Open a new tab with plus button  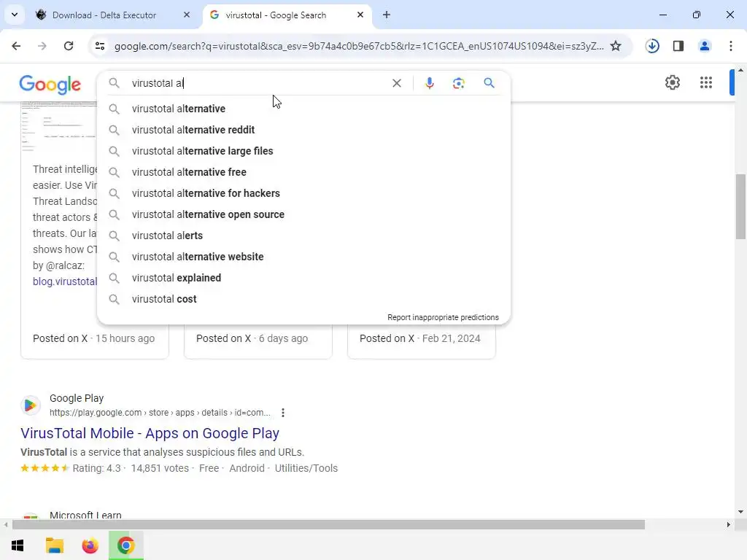pyautogui.click(x=387, y=15)
